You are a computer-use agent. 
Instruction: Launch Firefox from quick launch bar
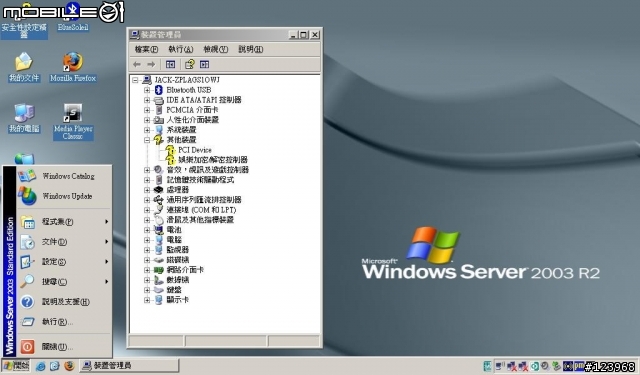[69, 366]
